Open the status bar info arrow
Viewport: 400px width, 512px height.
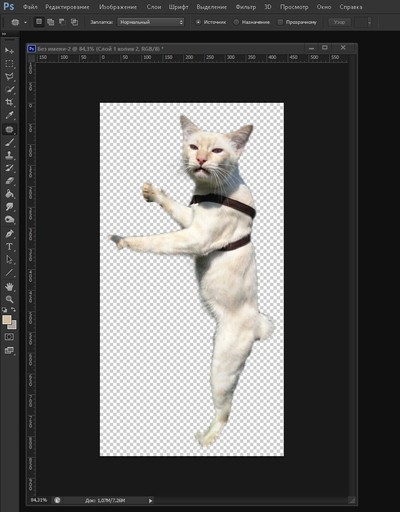(150, 500)
